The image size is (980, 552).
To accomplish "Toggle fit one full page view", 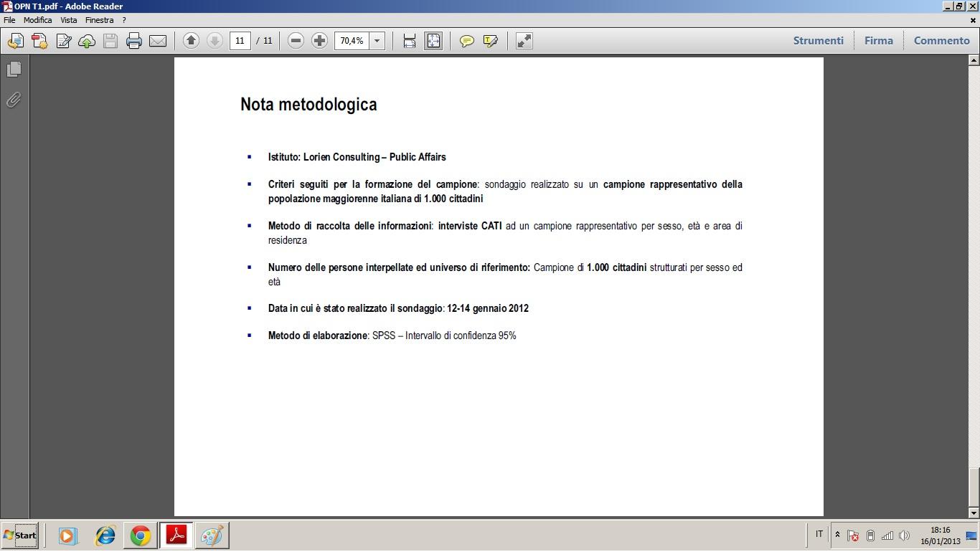I will coord(433,41).
